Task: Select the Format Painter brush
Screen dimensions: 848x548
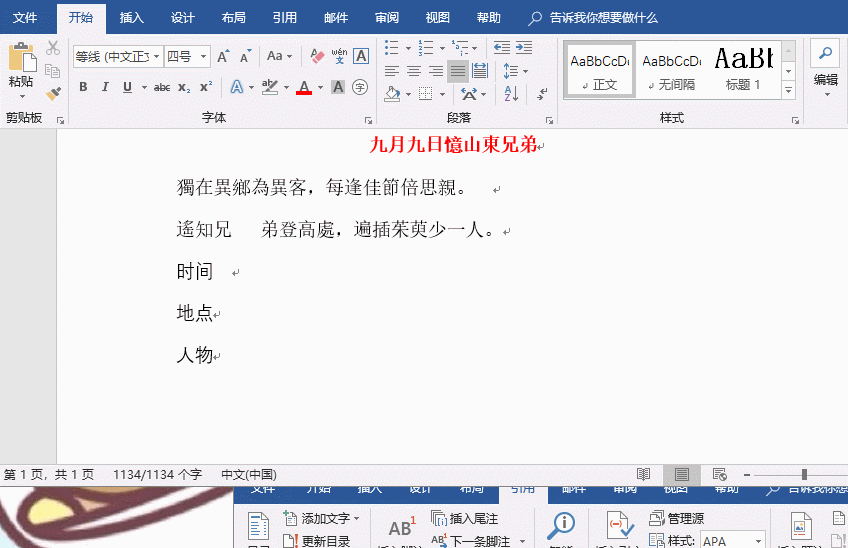Action: 52,93
